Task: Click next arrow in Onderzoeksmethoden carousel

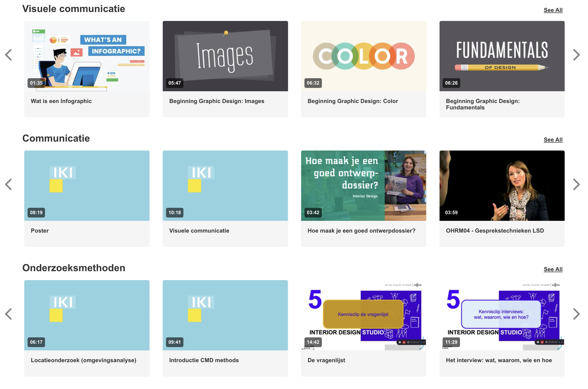Action: point(576,314)
